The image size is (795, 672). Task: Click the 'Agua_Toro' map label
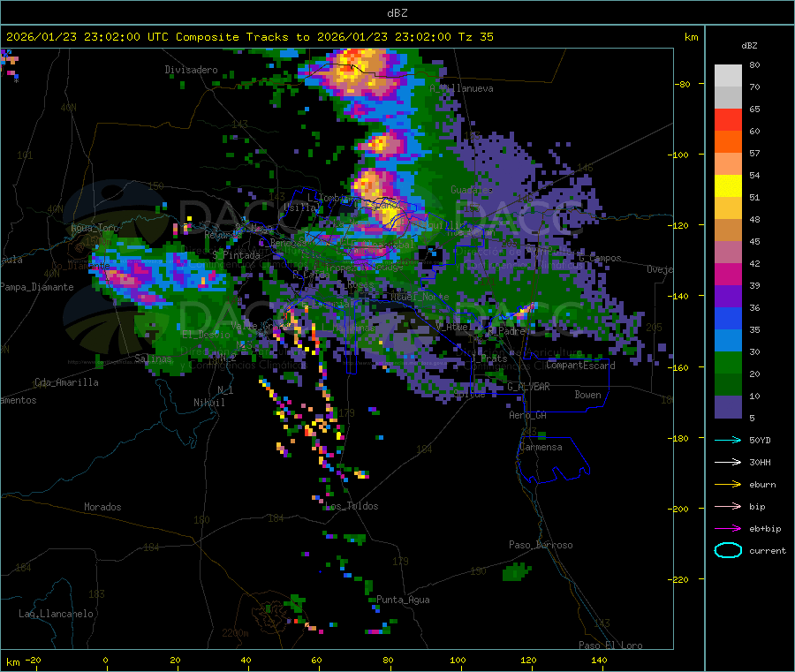tap(95, 228)
